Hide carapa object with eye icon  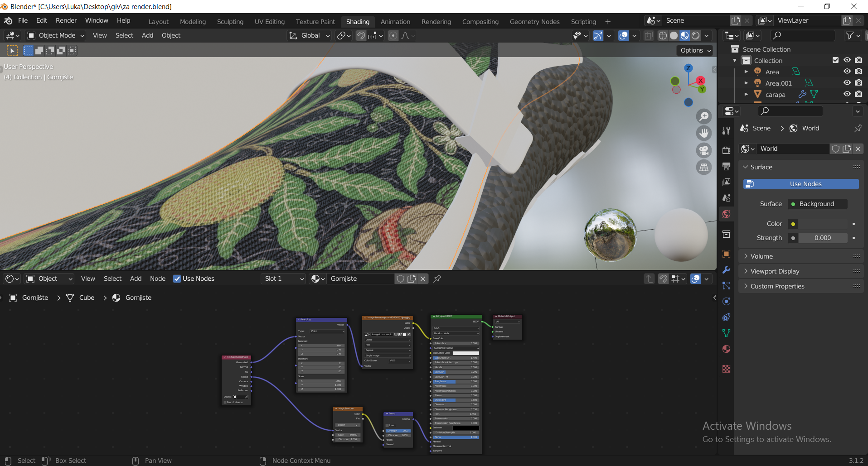(x=847, y=94)
